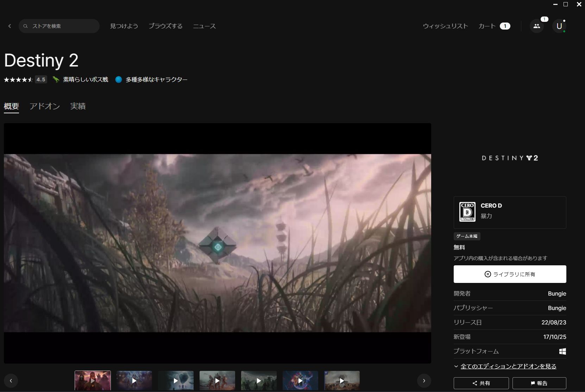Switch to the アドオン tab
This screenshot has width=585, height=392.
[45, 106]
